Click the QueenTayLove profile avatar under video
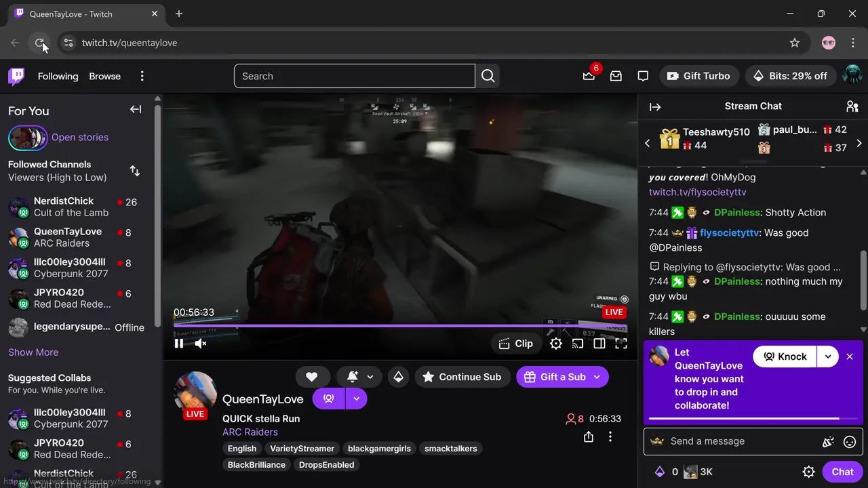The image size is (868, 488). 195,393
